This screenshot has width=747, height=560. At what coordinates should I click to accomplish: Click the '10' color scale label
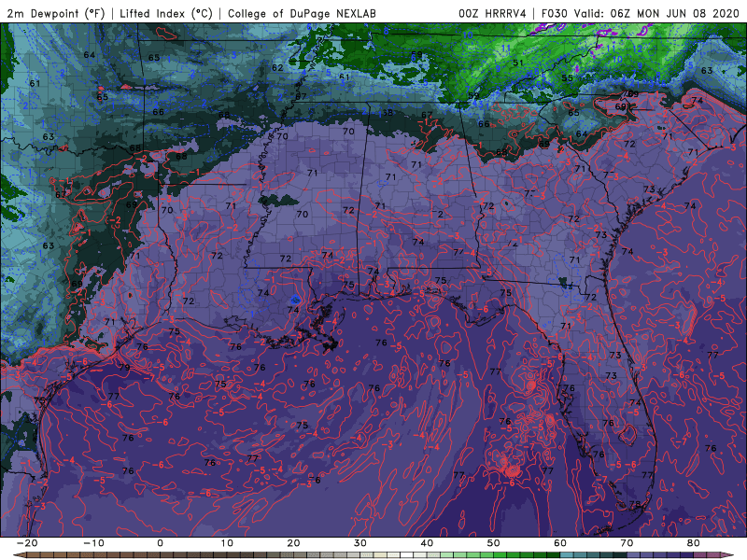227,543
